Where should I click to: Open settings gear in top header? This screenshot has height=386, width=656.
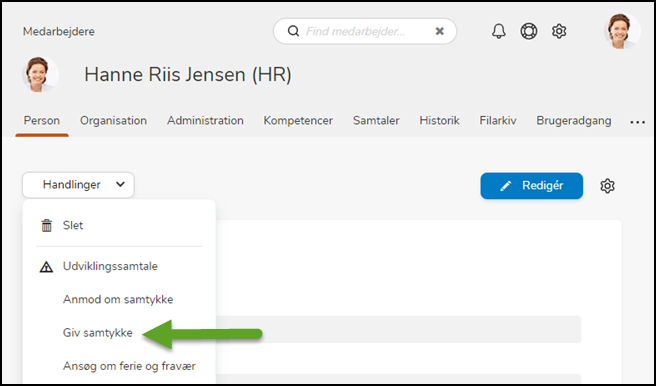[x=559, y=31]
